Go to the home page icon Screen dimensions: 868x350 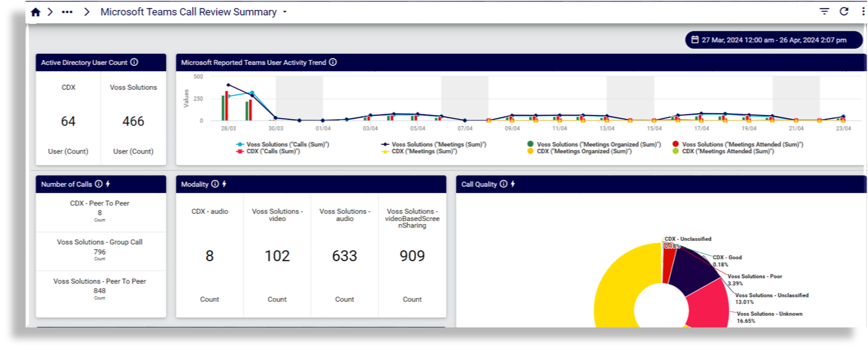[36, 12]
